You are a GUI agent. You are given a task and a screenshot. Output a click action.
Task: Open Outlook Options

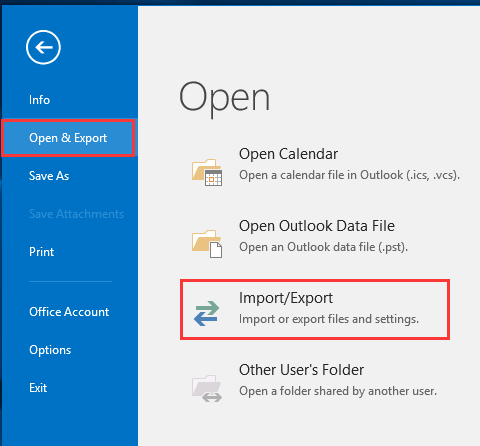[50, 350]
